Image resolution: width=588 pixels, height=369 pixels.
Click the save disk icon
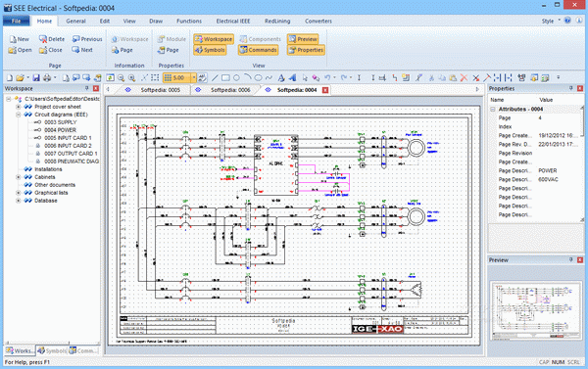click(36, 78)
